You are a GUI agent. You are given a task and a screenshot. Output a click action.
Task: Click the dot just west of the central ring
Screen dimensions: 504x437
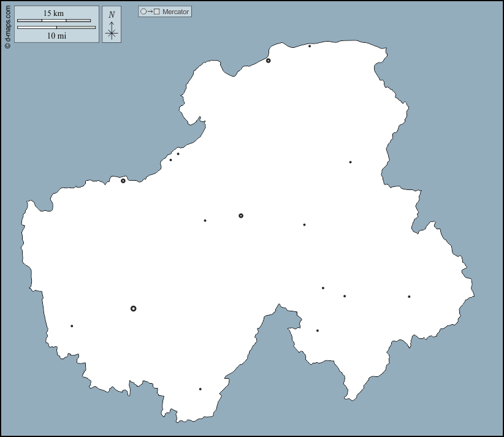205,221
